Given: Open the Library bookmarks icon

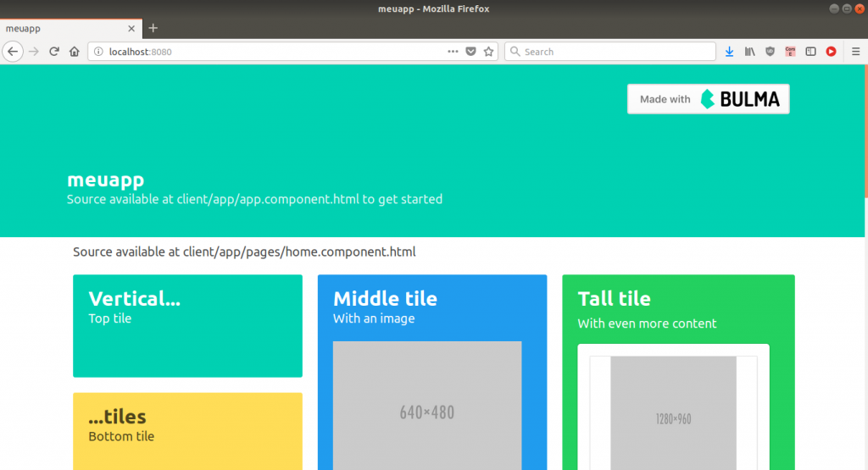Looking at the screenshot, I should (x=749, y=52).
